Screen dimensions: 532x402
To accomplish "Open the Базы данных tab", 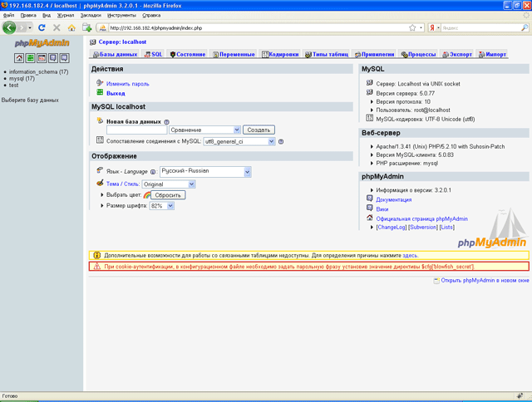I will tap(116, 54).
